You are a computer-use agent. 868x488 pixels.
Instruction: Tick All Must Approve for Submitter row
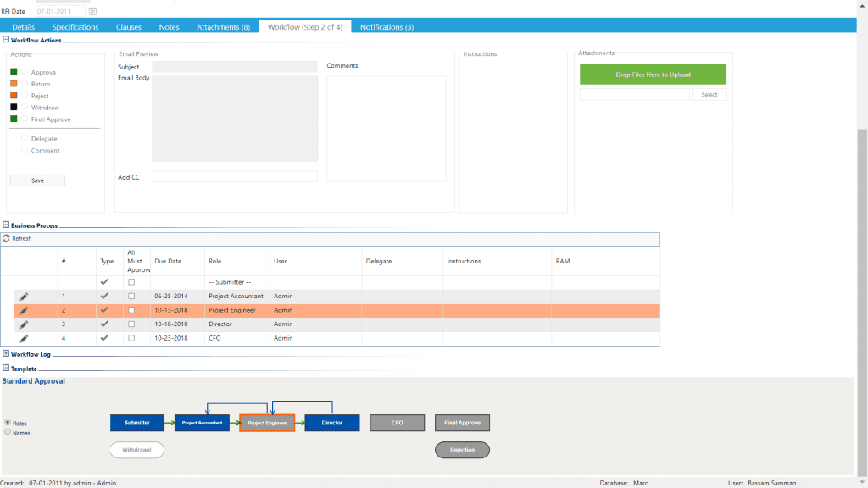(131, 282)
